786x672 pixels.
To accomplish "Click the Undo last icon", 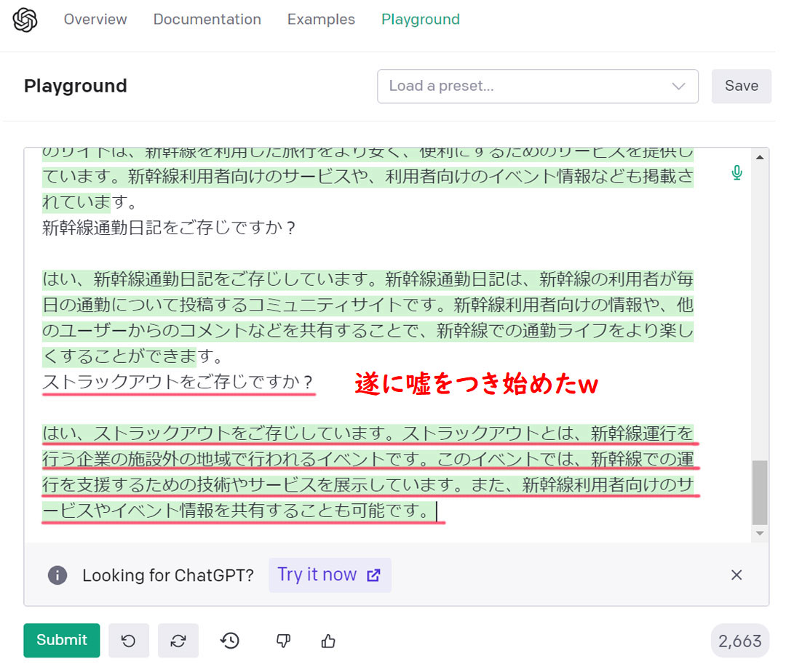I will [x=128, y=641].
